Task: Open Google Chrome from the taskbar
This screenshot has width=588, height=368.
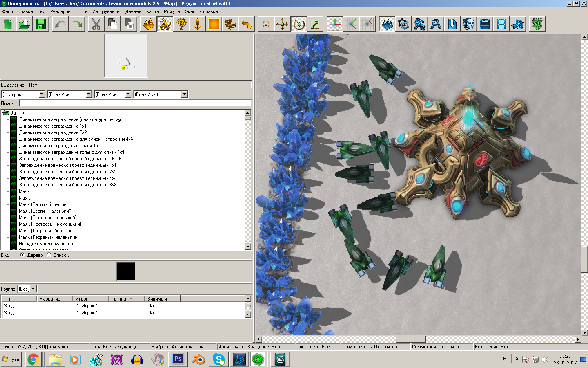Action: [33, 359]
